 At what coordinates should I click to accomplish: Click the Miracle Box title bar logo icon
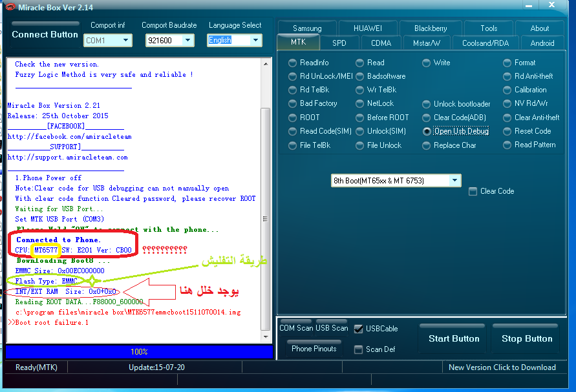click(x=10, y=7)
